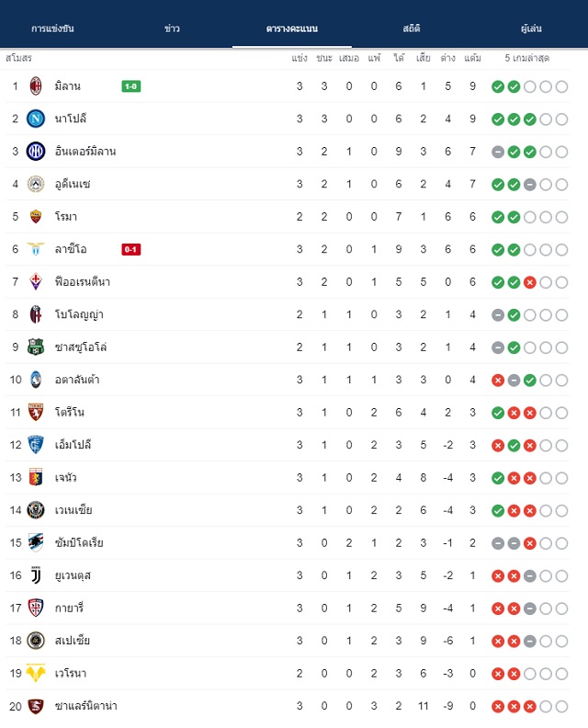Screen dimensions: 588x728
Task: Click Atalanta's first red loss indicator
Action: coord(498,381)
